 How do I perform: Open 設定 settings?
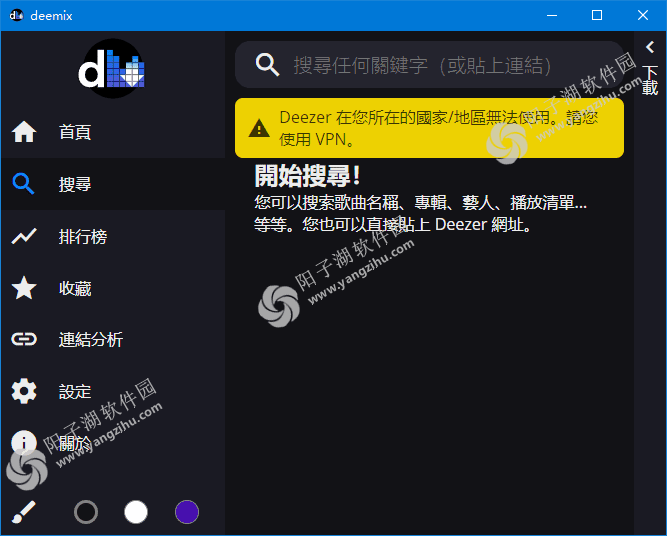tap(113, 391)
